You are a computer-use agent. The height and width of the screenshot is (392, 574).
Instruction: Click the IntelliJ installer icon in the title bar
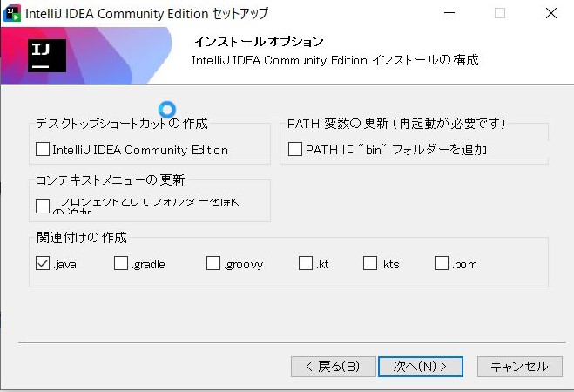tap(11, 14)
